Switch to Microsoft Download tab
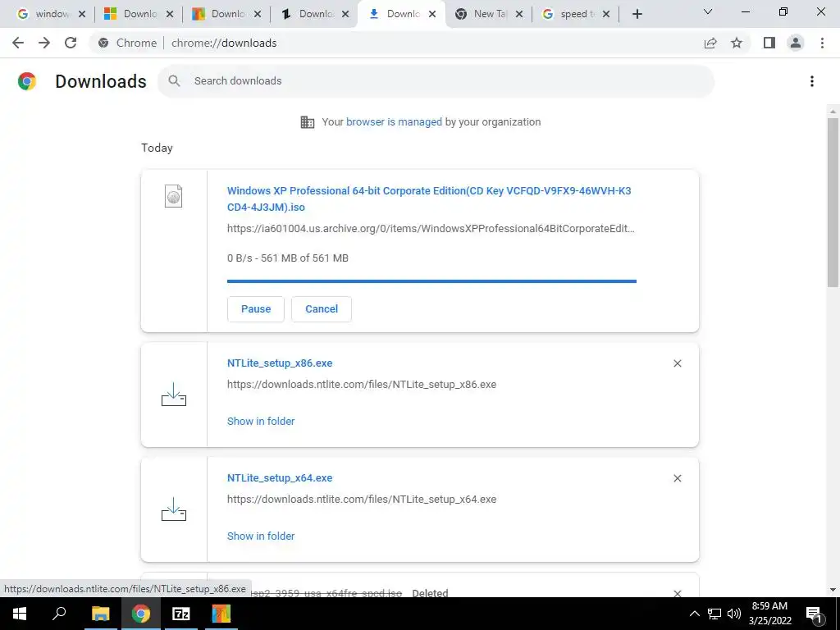Viewport: 840px width, 630px height. point(139,15)
